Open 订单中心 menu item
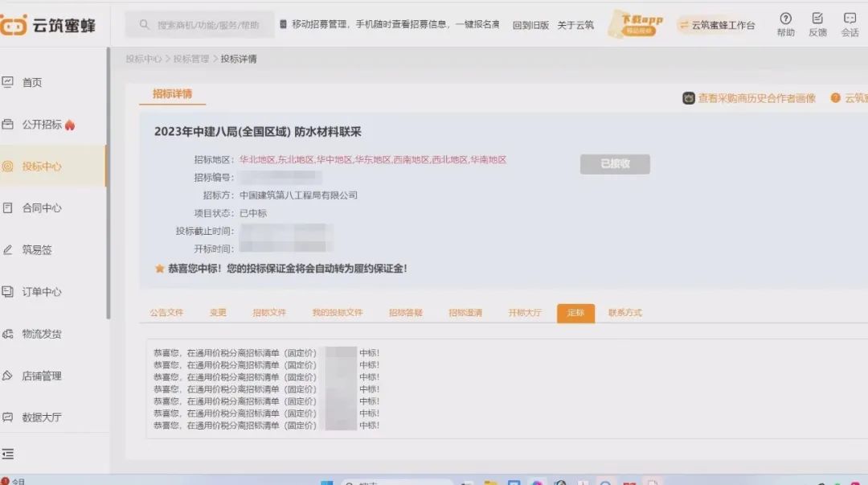This screenshot has width=868, height=485. tap(42, 291)
